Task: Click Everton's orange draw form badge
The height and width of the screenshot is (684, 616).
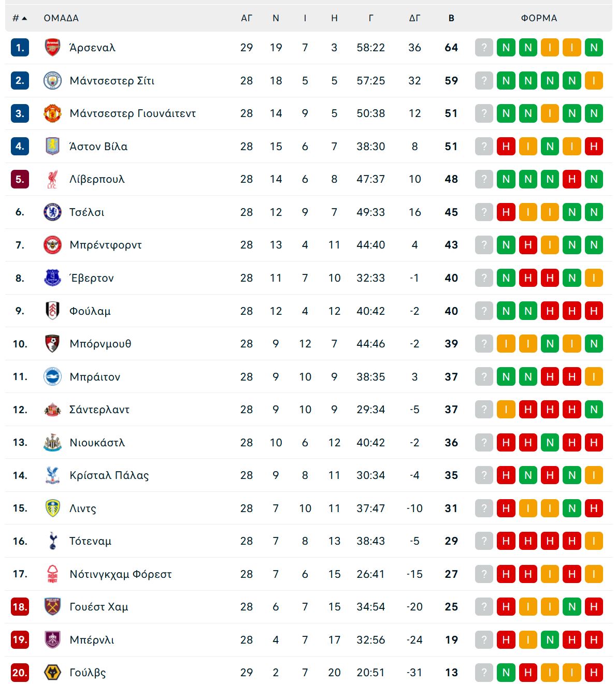Action: (x=594, y=278)
